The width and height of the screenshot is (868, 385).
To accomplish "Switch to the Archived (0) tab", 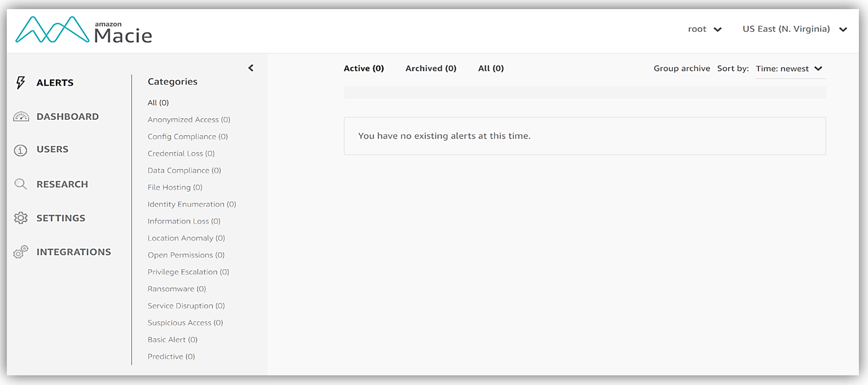I will click(431, 68).
